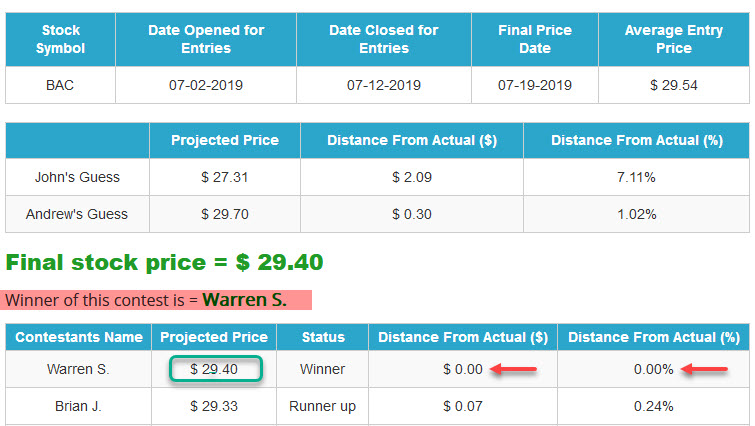The width and height of the screenshot is (755, 426).
Task: Click the Date Opened for Entries header
Action: point(206,39)
